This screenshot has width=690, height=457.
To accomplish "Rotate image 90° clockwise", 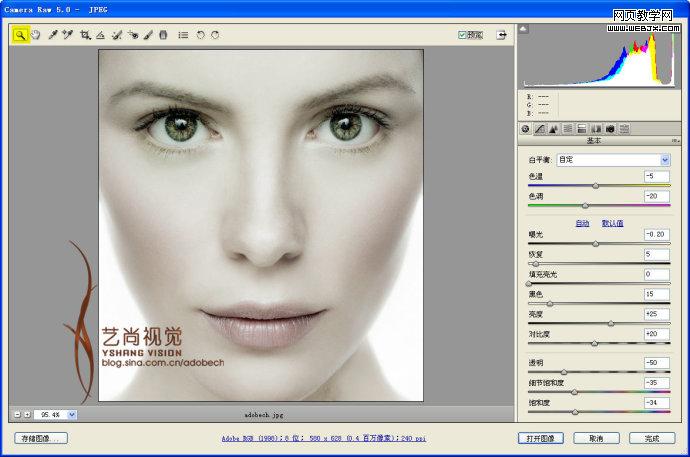I will 215,35.
